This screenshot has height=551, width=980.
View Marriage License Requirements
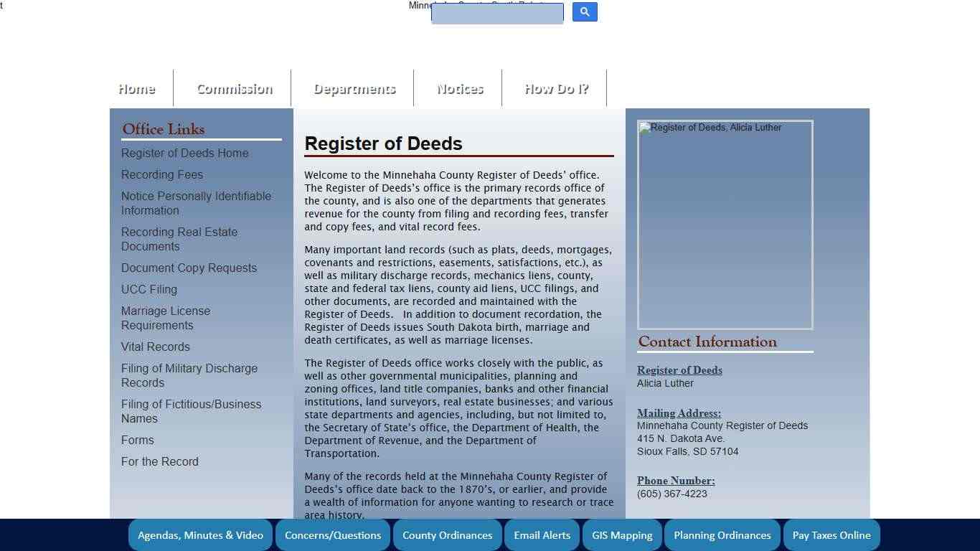166,318
